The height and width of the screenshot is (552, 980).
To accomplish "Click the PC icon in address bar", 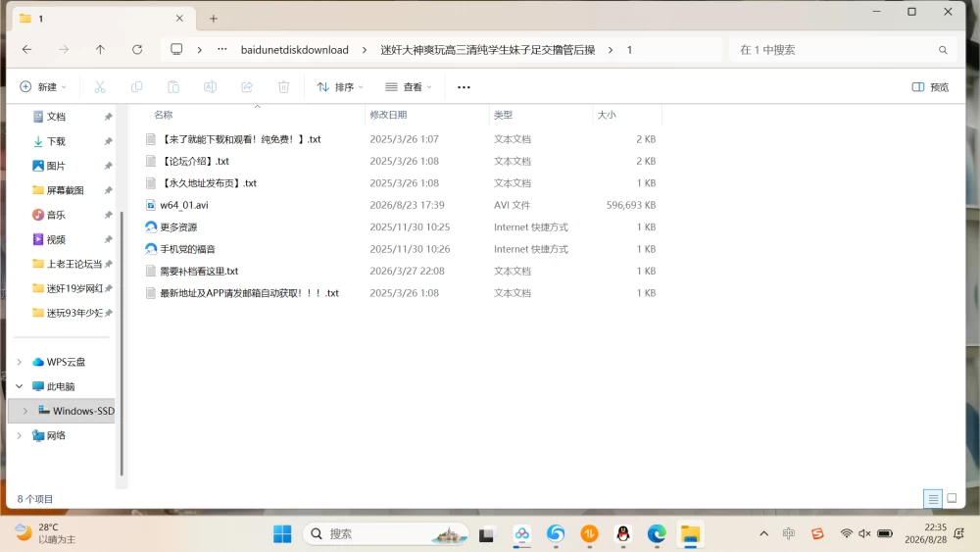I will coord(176,49).
